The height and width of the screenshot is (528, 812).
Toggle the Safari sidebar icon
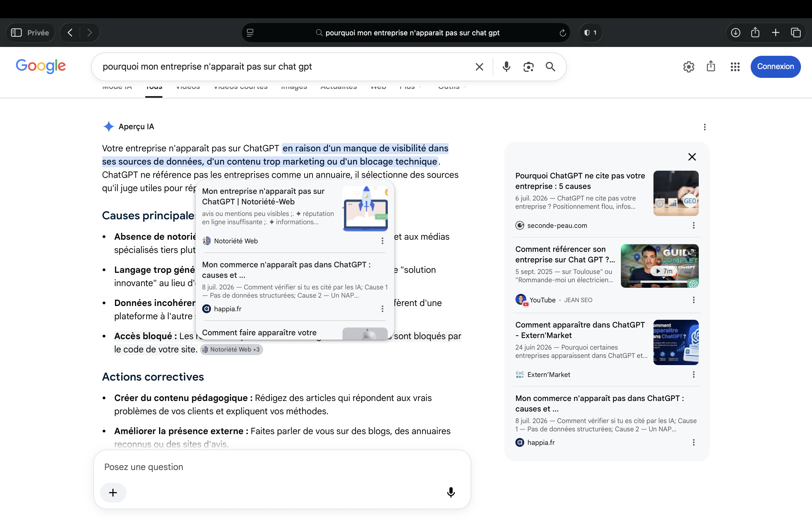(16, 33)
